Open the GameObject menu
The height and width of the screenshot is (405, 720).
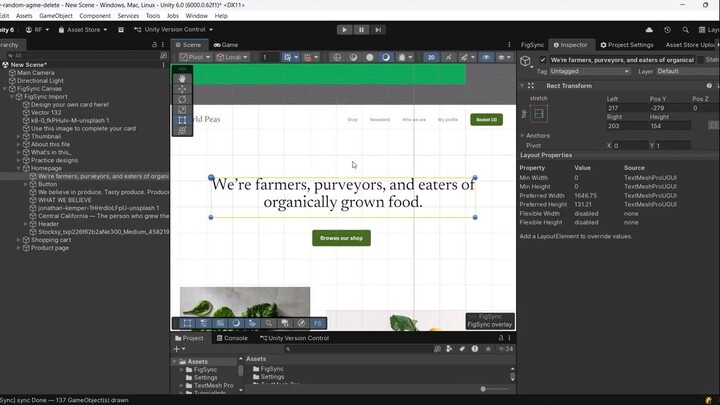56,16
